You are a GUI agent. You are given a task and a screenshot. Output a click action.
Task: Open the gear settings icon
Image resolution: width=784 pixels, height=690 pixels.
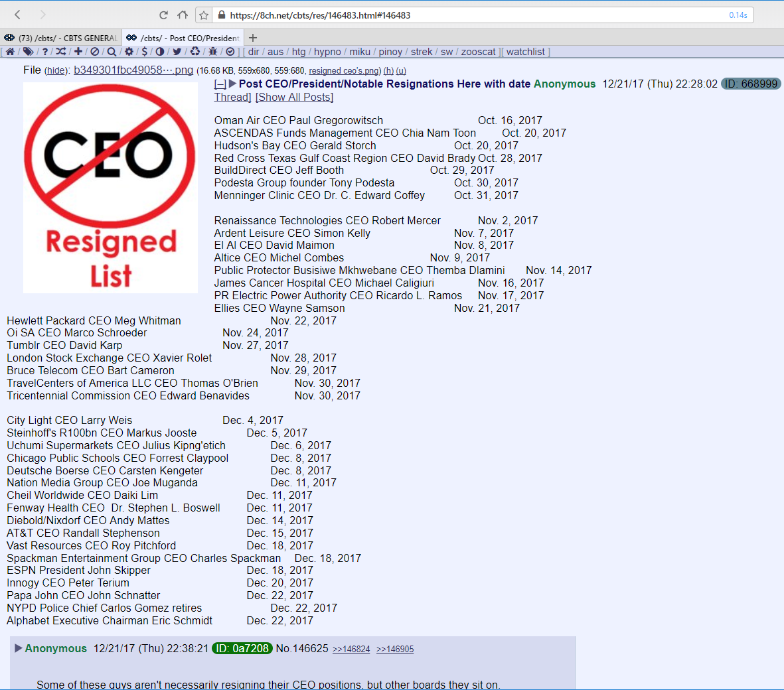(129, 52)
